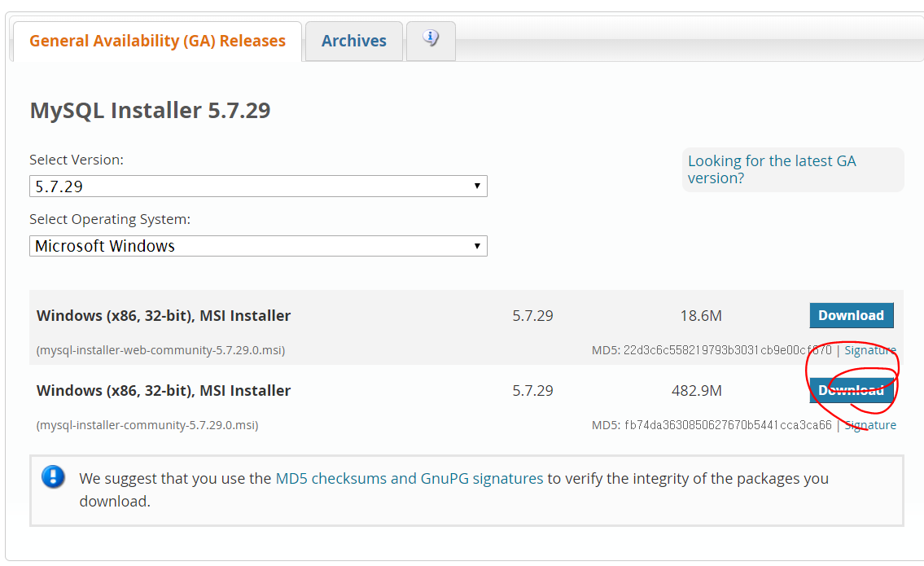This screenshot has height=566, width=924.
Task: Click the 18.6M file size value
Action: (x=701, y=316)
